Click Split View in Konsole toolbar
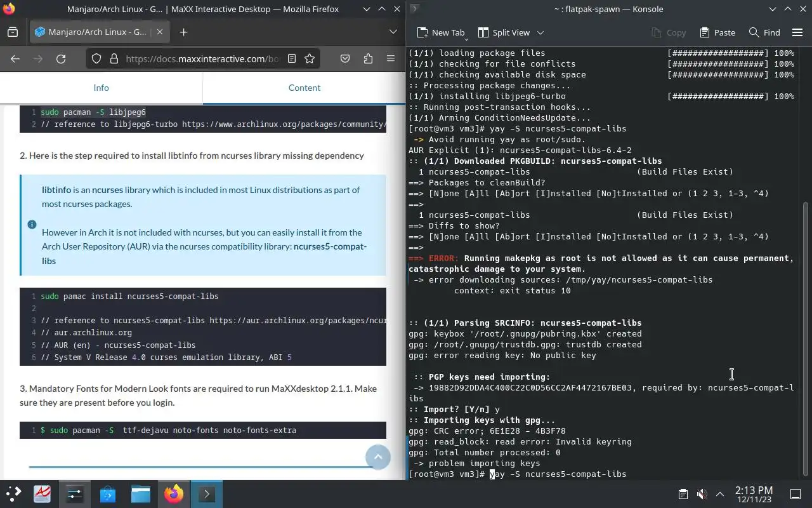Screen dimensions: 812x508 click(x=504, y=32)
